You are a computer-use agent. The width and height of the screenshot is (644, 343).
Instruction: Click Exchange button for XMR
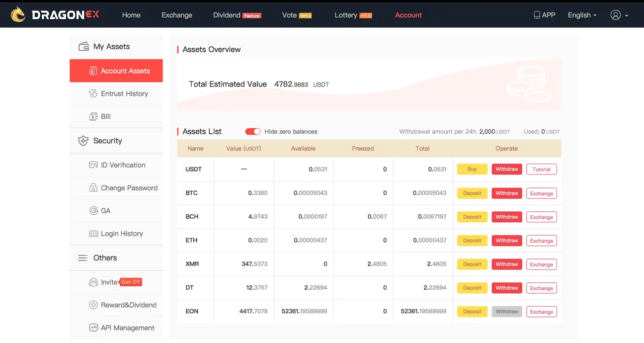541,264
